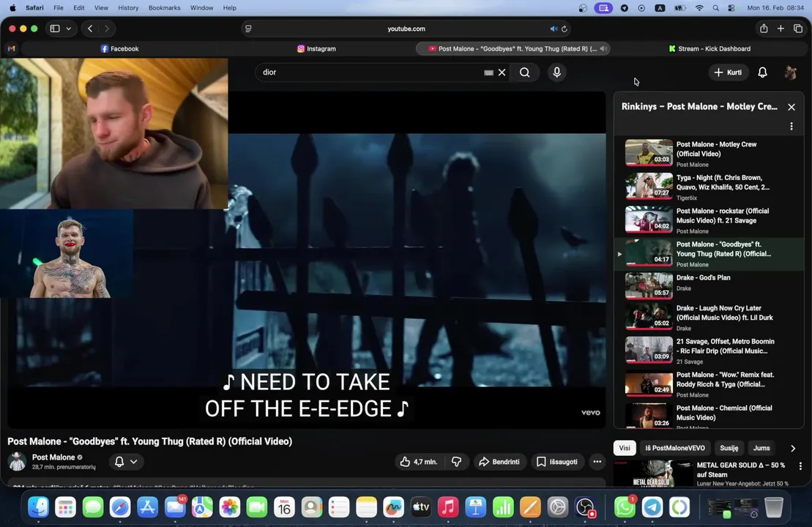The width and height of the screenshot is (812, 527).
Task: Open playlist three-dot options menu
Action: click(791, 127)
